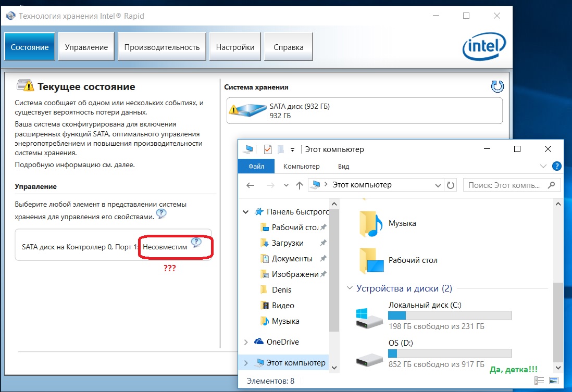
Task: Open the Вид ribbon tab
Action: (x=343, y=166)
